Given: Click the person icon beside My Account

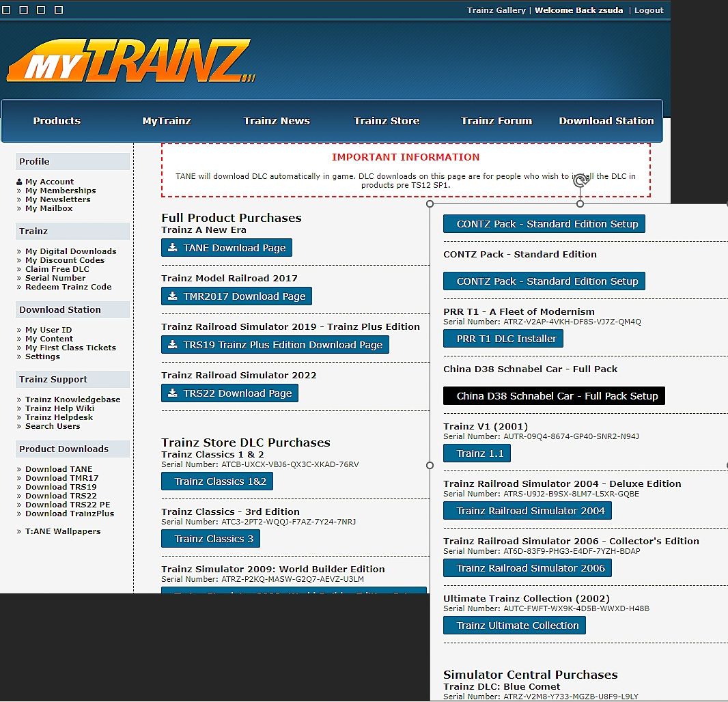Looking at the screenshot, I should pyautogui.click(x=19, y=182).
